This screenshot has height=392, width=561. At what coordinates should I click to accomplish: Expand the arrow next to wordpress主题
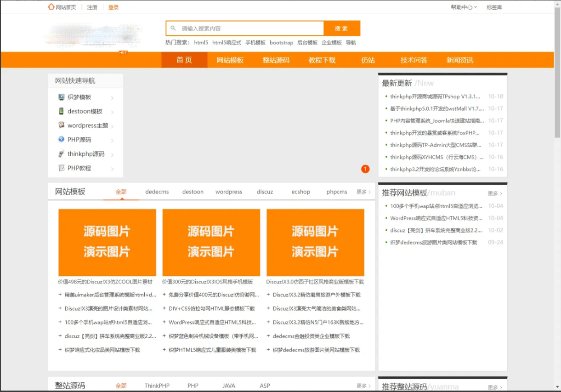click(x=112, y=126)
